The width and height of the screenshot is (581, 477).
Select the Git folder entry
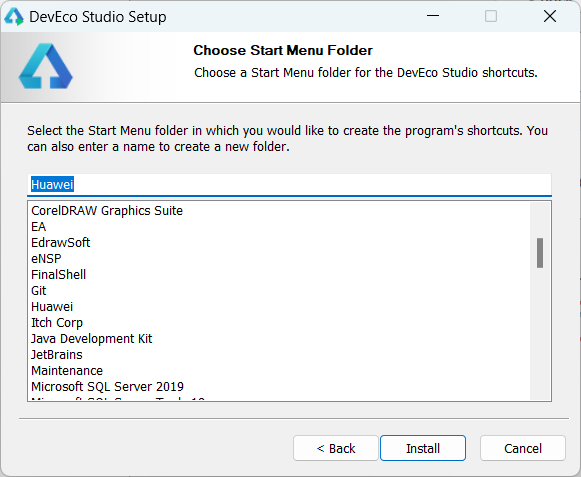point(39,291)
